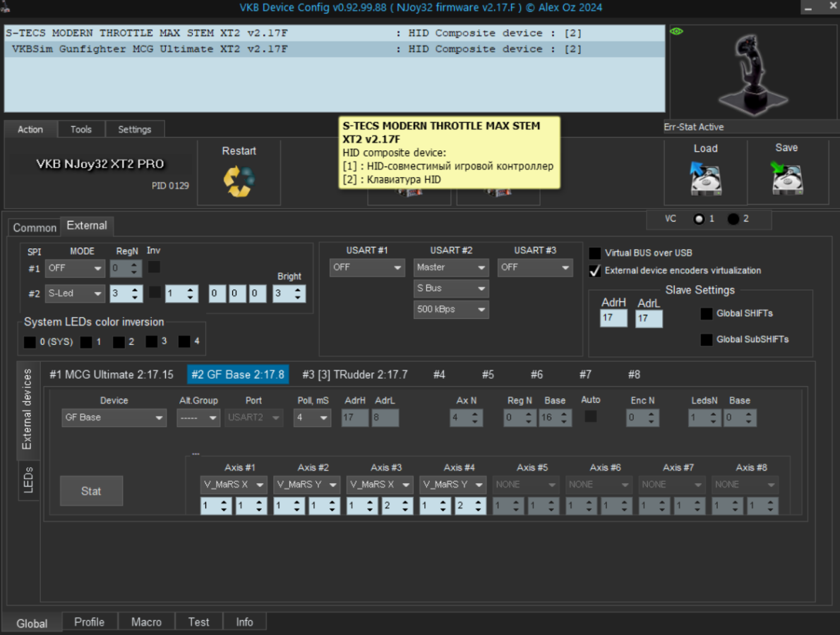Click the Slave Settings AdrH input field
The image size is (840, 635).
pyautogui.click(x=613, y=319)
